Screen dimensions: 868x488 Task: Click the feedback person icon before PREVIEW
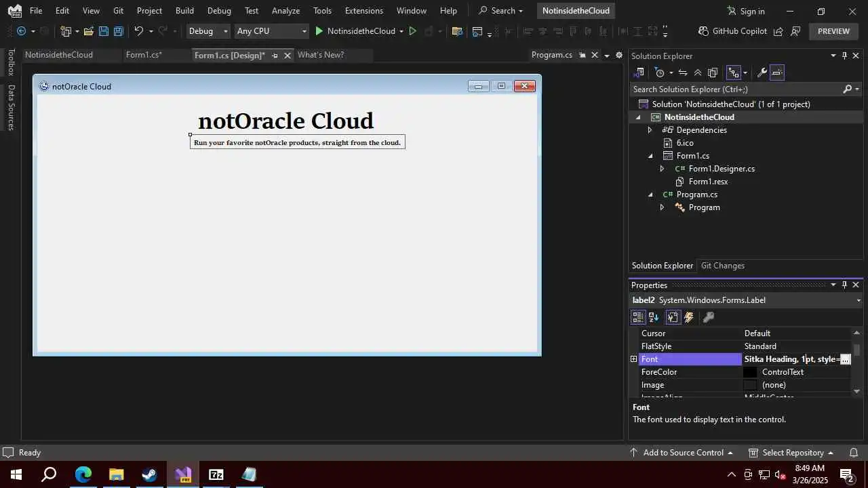coord(796,31)
